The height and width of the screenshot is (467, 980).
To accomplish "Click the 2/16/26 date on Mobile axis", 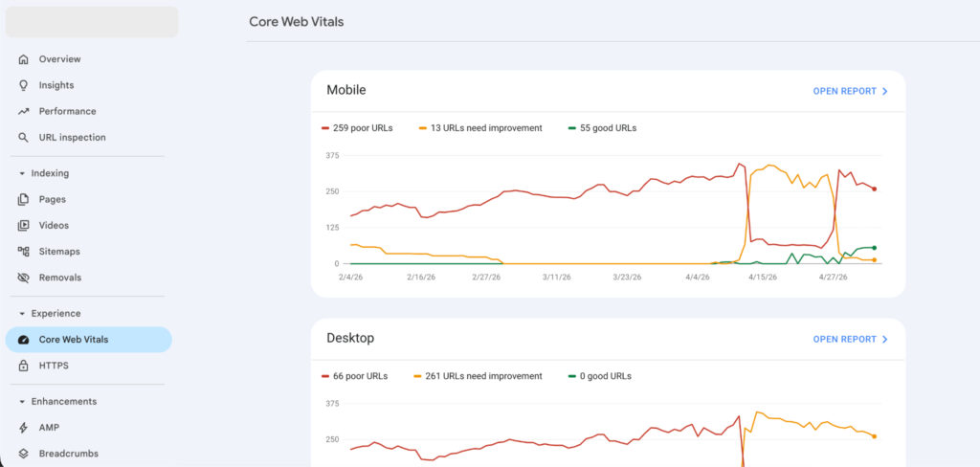I will pyautogui.click(x=421, y=277).
